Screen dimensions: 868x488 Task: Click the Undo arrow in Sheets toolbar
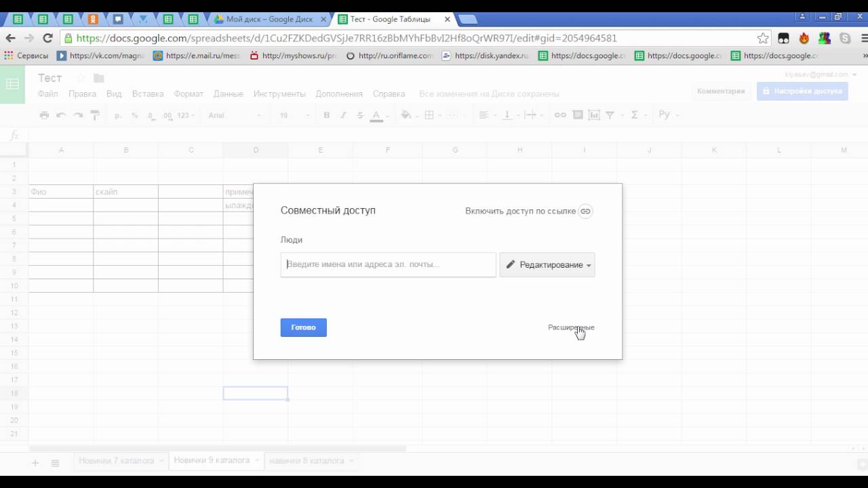[61, 115]
